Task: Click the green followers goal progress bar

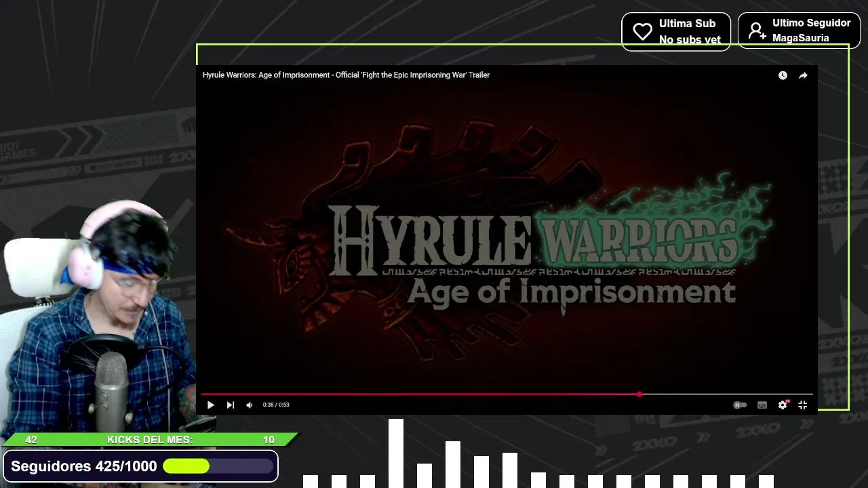Action: tap(218, 466)
